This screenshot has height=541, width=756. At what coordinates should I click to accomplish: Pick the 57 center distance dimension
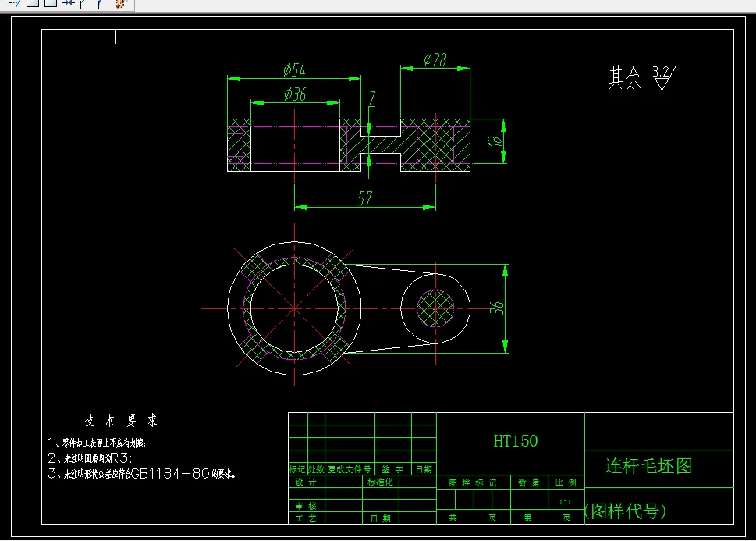tap(365, 198)
